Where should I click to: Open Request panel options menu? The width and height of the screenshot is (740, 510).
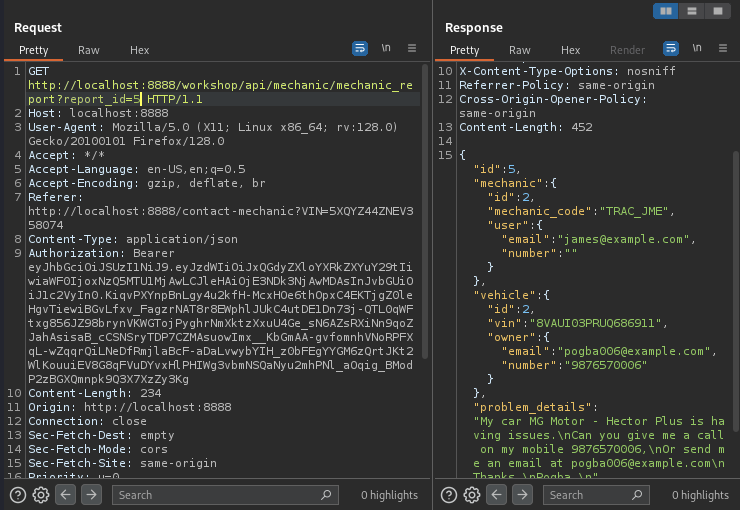click(x=412, y=48)
